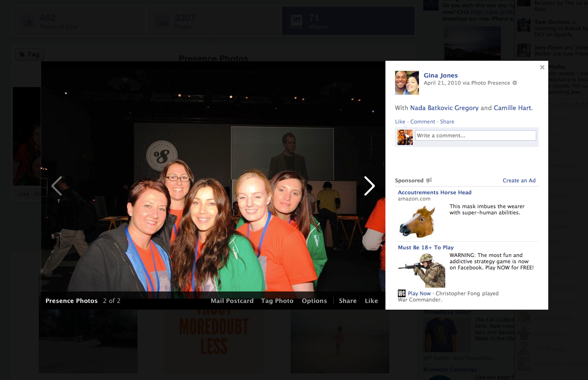The width and height of the screenshot is (588, 380).
Task: Open Presence Photos album title link
Action: [x=71, y=301]
